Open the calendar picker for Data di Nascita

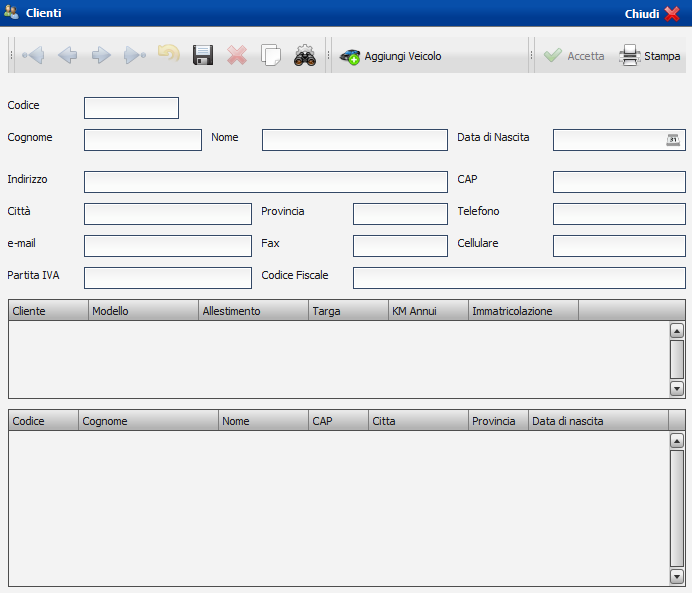tap(673, 140)
